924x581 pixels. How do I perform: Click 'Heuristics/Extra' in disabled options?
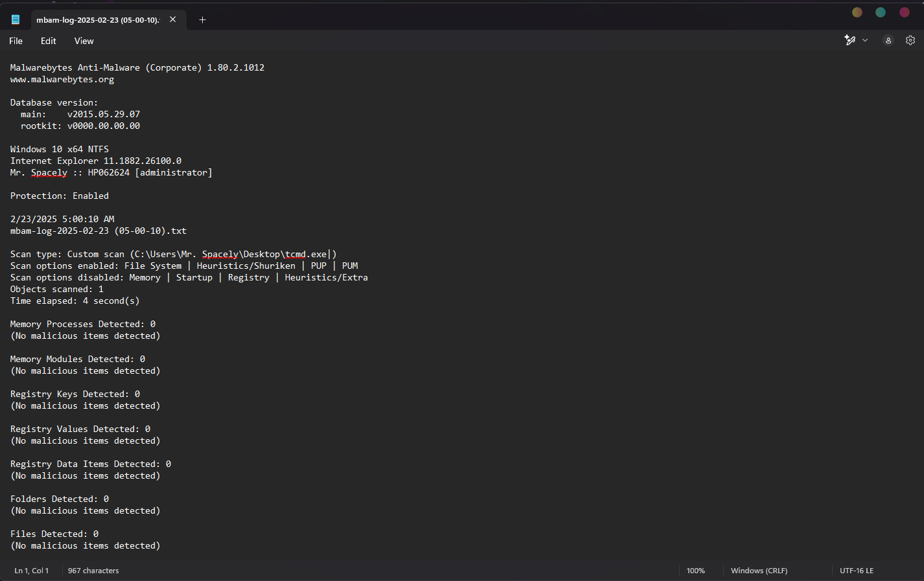click(x=327, y=277)
